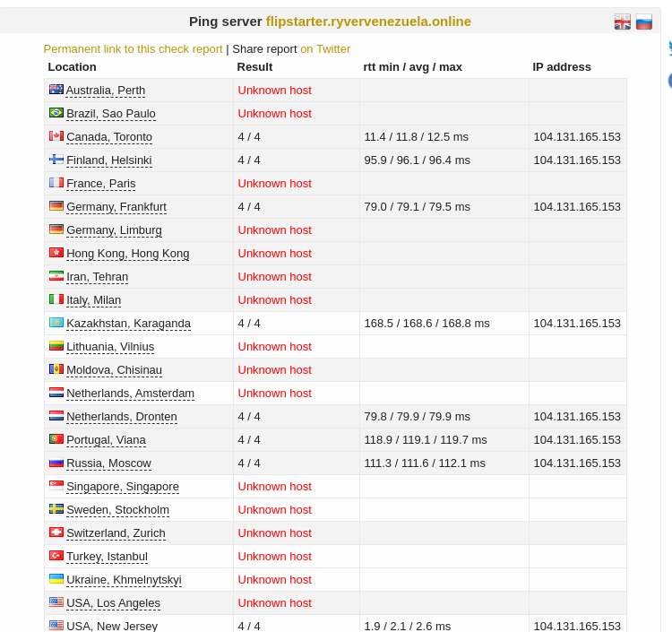672x632 pixels.
Task: Click the Kazakhstan flag icon beside Karaganda
Action: pos(56,323)
